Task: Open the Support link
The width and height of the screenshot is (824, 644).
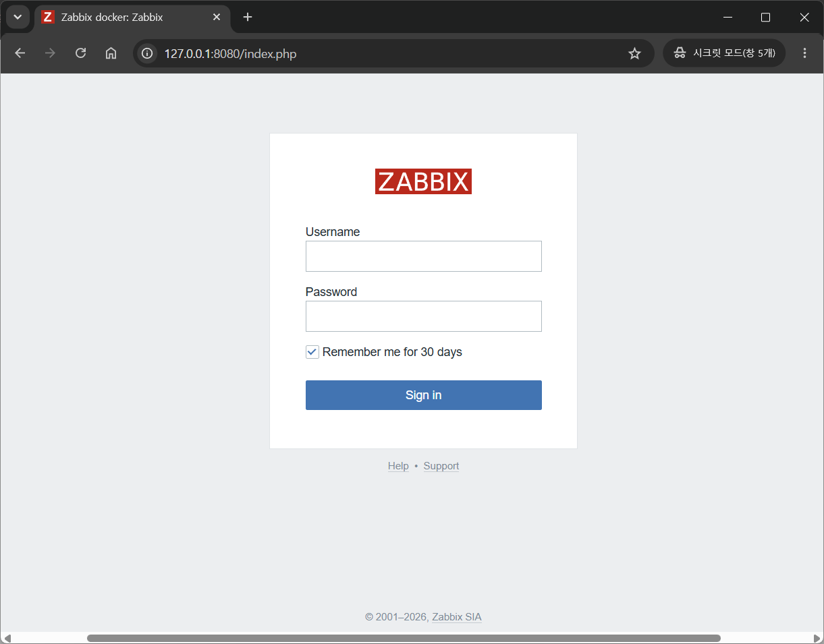Action: point(441,466)
